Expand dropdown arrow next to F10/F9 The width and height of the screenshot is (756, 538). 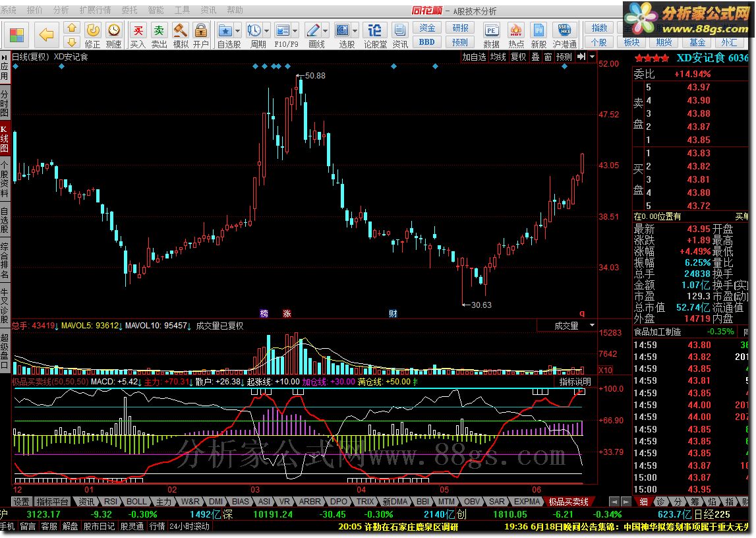pos(295,31)
